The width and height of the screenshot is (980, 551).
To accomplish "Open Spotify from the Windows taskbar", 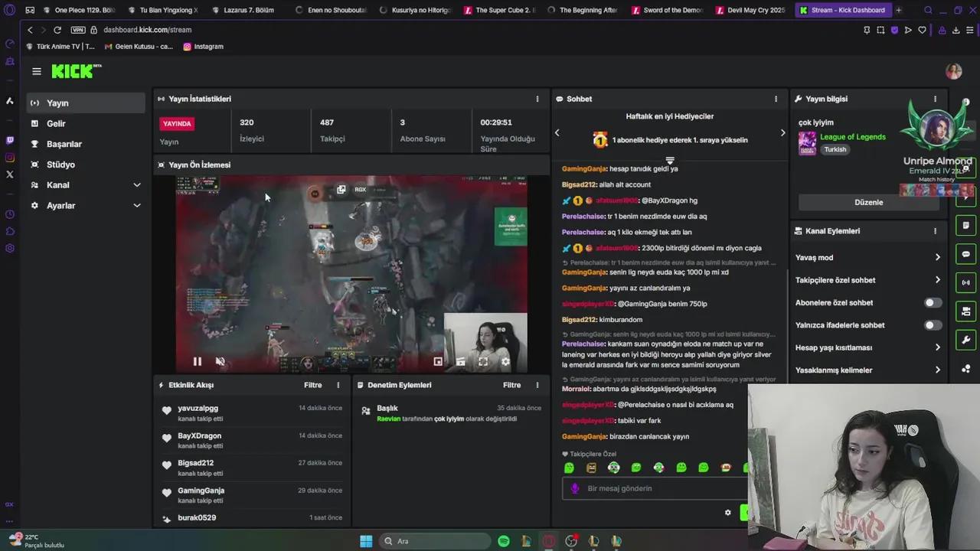I will point(504,541).
